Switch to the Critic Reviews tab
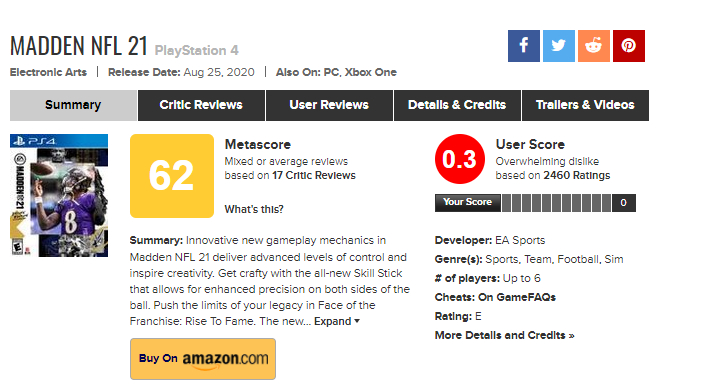This screenshot has width=704, height=384. point(201,105)
